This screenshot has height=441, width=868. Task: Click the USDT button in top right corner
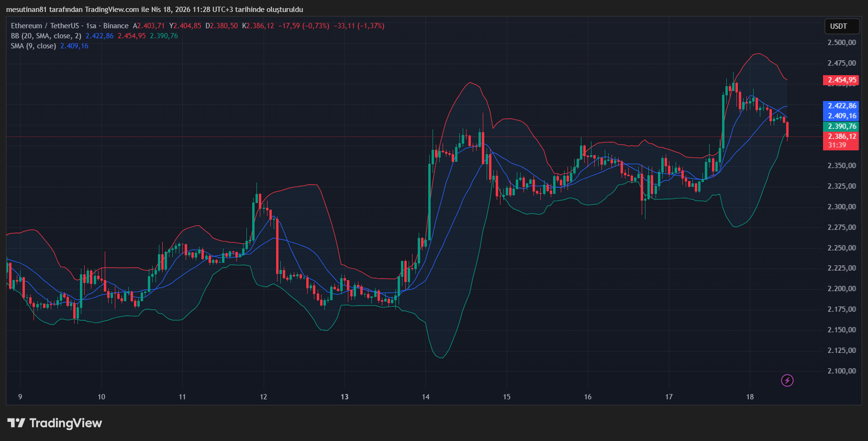click(842, 26)
